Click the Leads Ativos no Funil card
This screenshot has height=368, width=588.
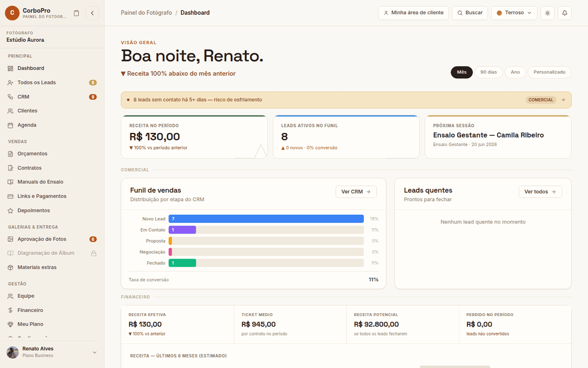pos(346,137)
